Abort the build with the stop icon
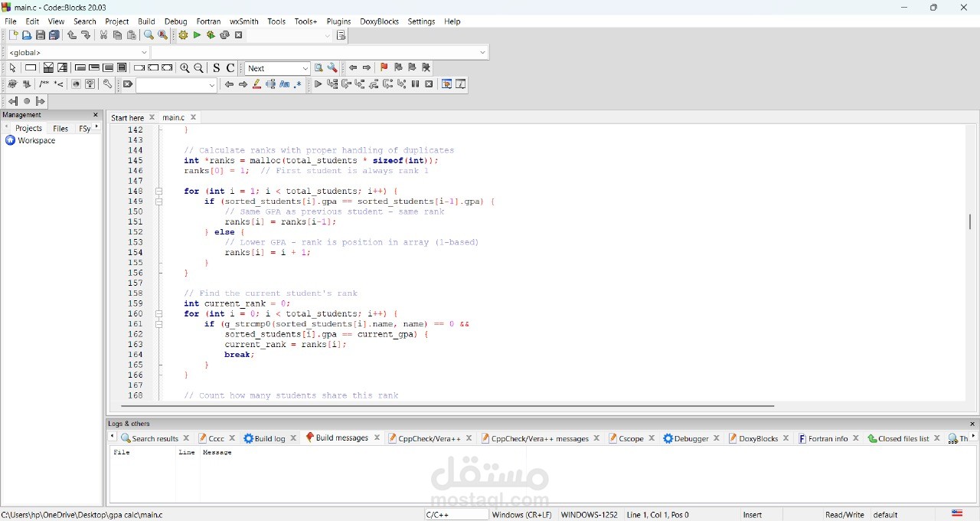The image size is (980, 521). [239, 35]
